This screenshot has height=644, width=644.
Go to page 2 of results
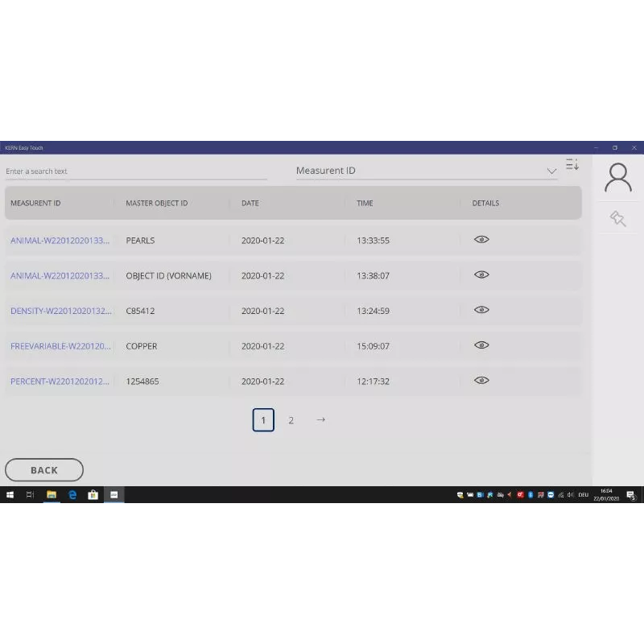(291, 420)
